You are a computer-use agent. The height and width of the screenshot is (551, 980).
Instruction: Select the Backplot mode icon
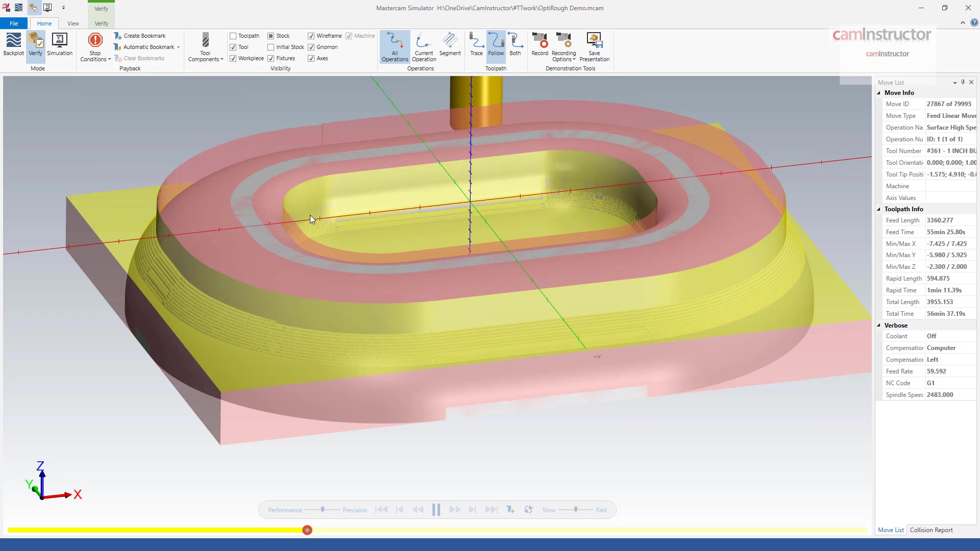click(x=13, y=46)
